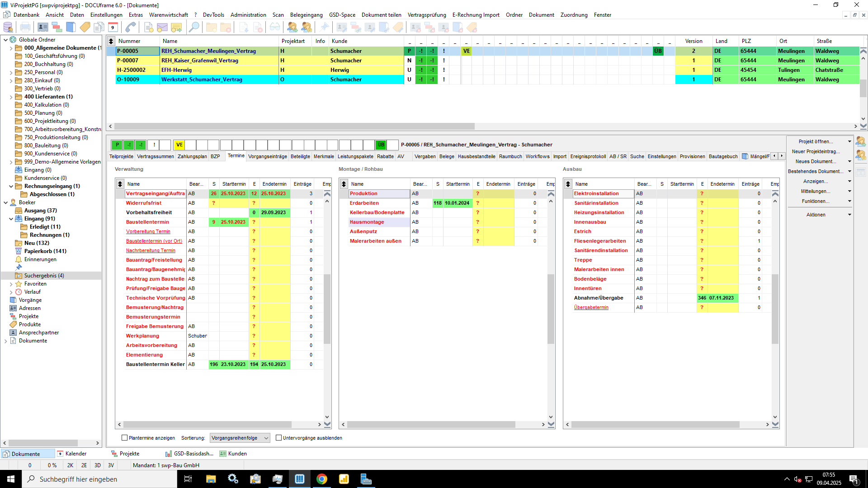Open the calendar icon showing 9
This screenshot has width=868, height=488.
pos(113,28)
